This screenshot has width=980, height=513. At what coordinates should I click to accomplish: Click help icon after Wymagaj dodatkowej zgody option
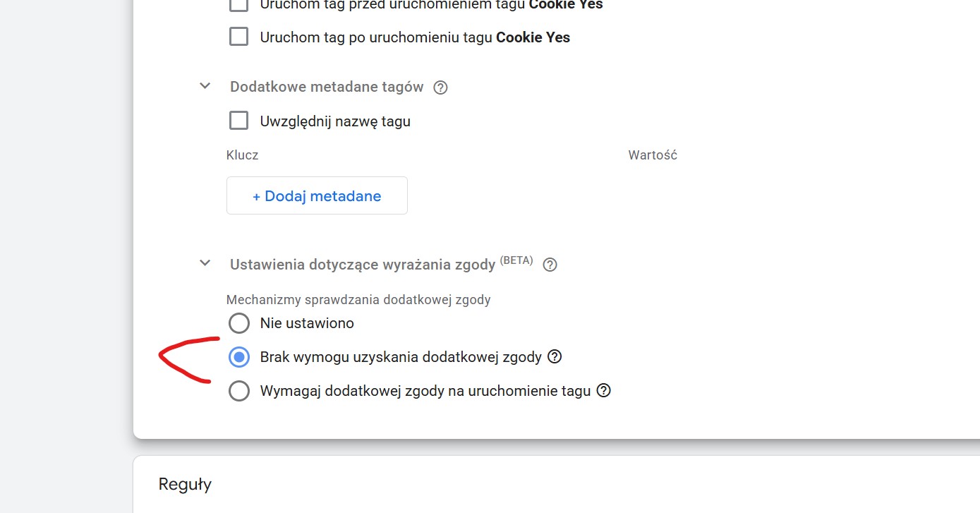point(603,390)
